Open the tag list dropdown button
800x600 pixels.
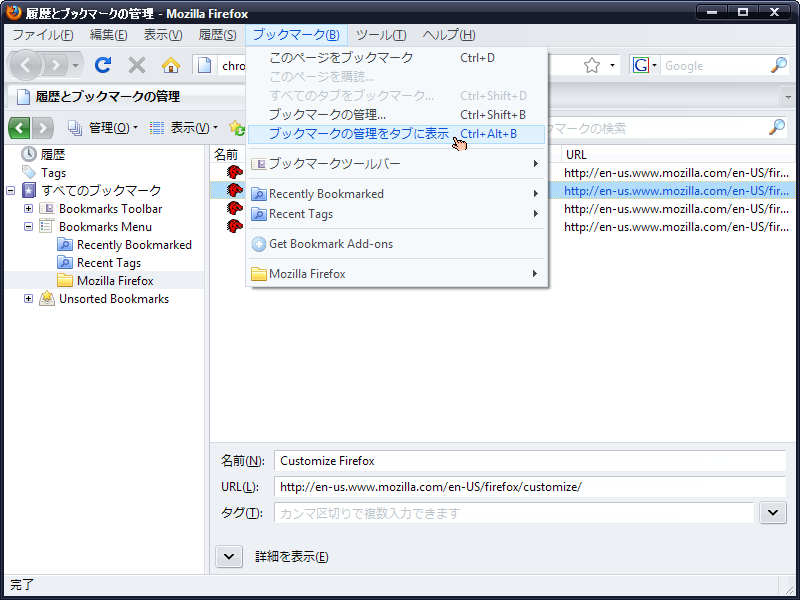point(772,513)
